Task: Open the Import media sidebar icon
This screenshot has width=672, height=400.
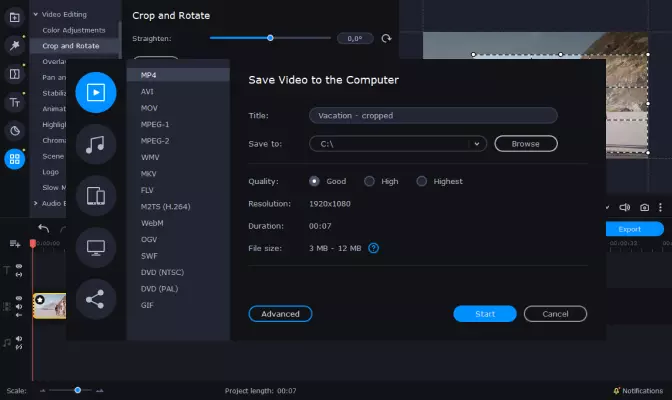Action: click(15, 17)
